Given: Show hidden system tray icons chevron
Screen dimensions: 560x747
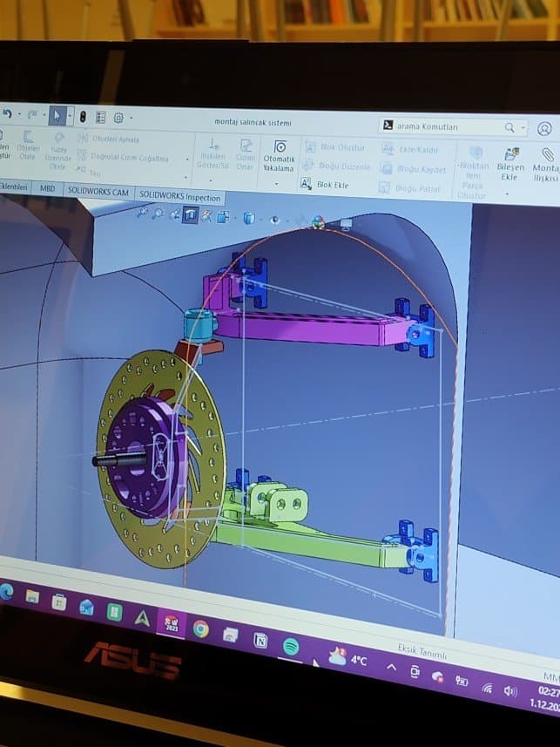Looking at the screenshot, I should tap(391, 667).
